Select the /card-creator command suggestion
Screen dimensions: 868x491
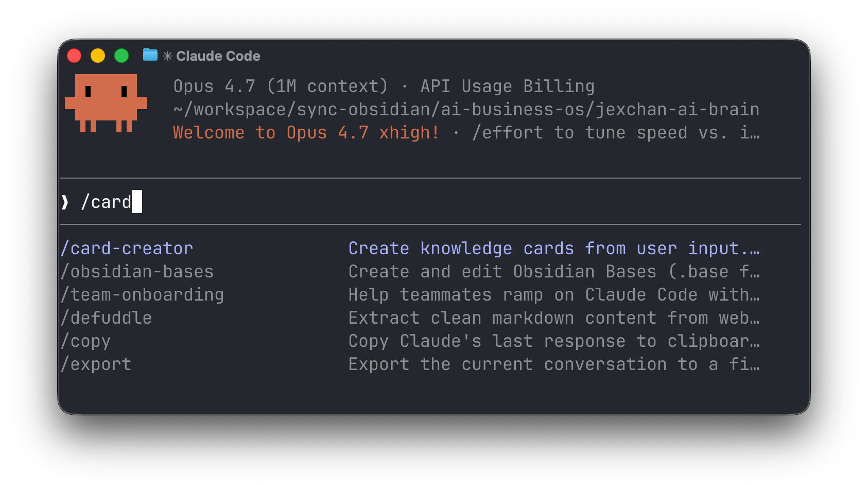[127, 248]
